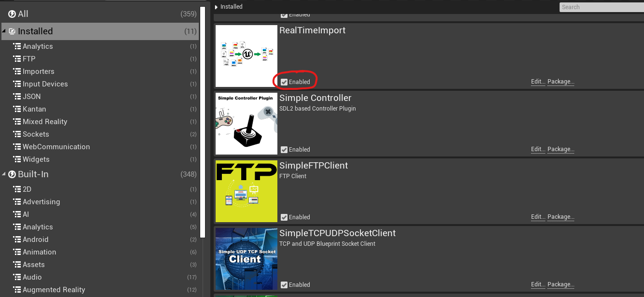This screenshot has width=644, height=297.
Task: Click the list icon beside Advertising
Action: click(x=17, y=202)
